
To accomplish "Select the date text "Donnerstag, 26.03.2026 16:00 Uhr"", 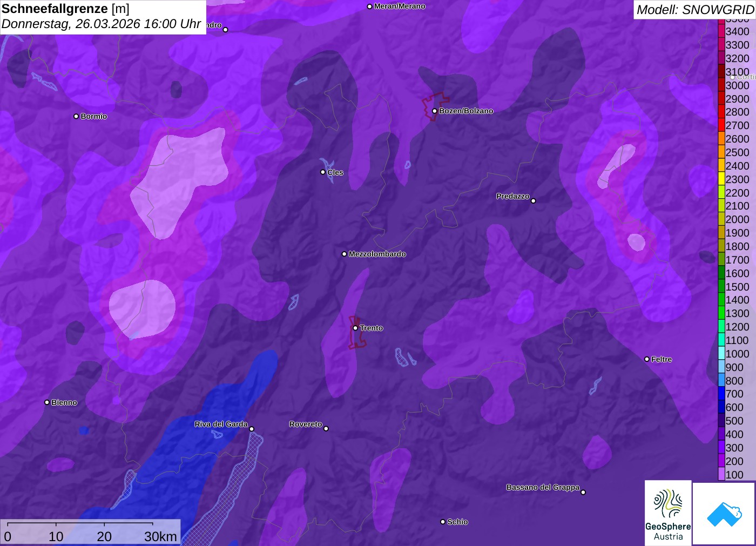I will point(101,24).
